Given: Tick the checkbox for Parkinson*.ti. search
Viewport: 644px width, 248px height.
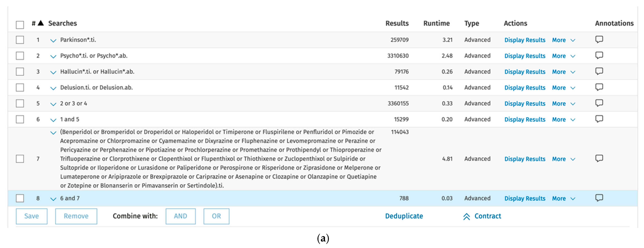Looking at the screenshot, I should (20, 40).
